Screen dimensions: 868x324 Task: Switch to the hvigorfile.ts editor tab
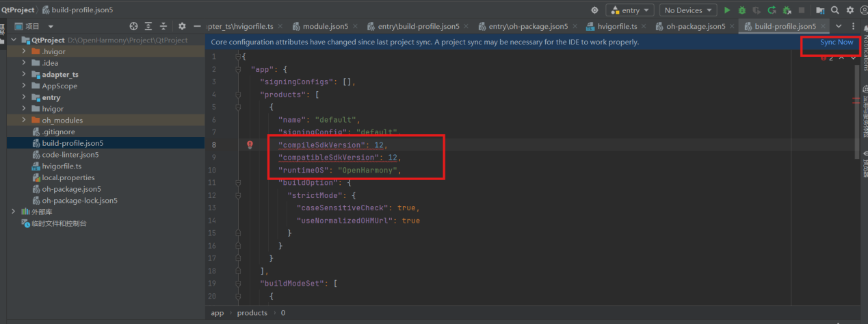click(x=617, y=27)
